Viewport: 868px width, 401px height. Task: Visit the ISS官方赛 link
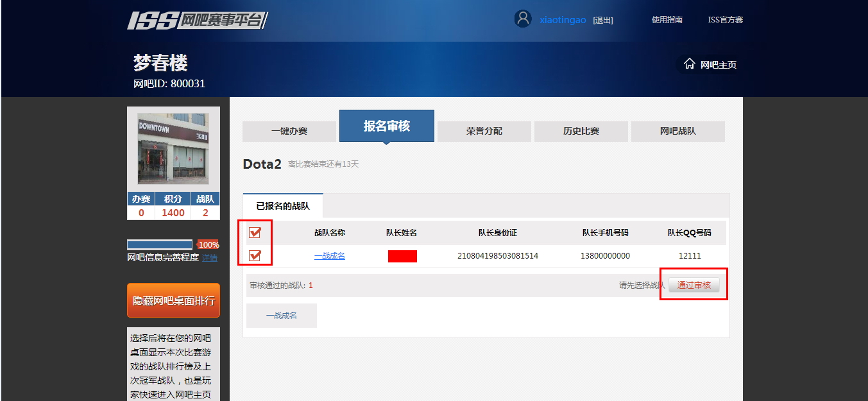(725, 20)
